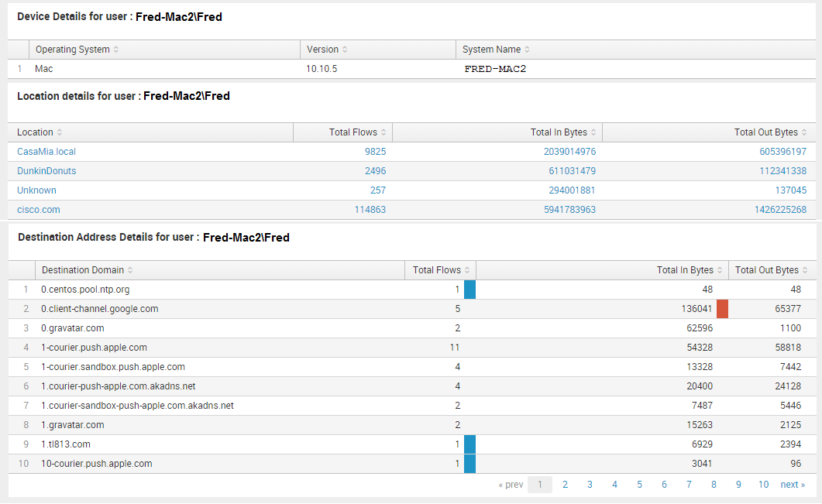Select the Unknown location row link

point(36,190)
